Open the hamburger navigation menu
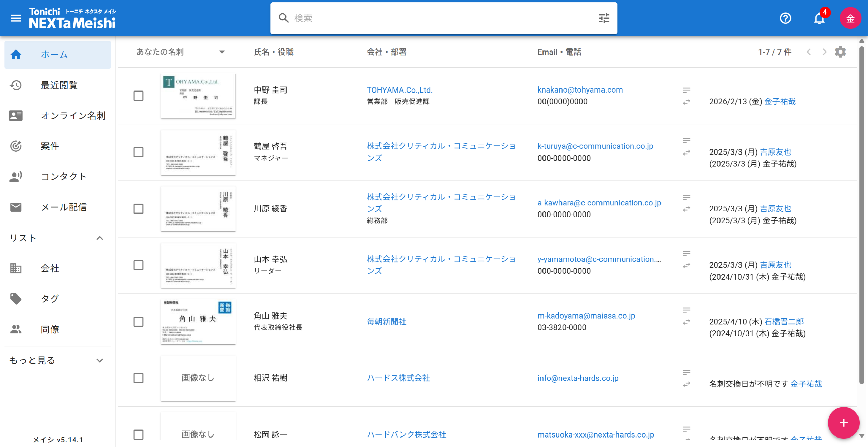Viewport: 868px width, 447px height. (16, 18)
